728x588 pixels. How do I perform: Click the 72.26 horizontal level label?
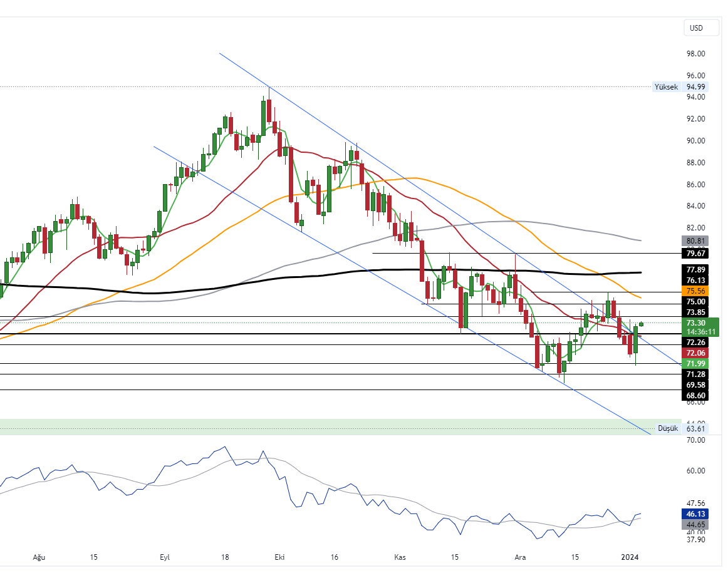point(696,343)
